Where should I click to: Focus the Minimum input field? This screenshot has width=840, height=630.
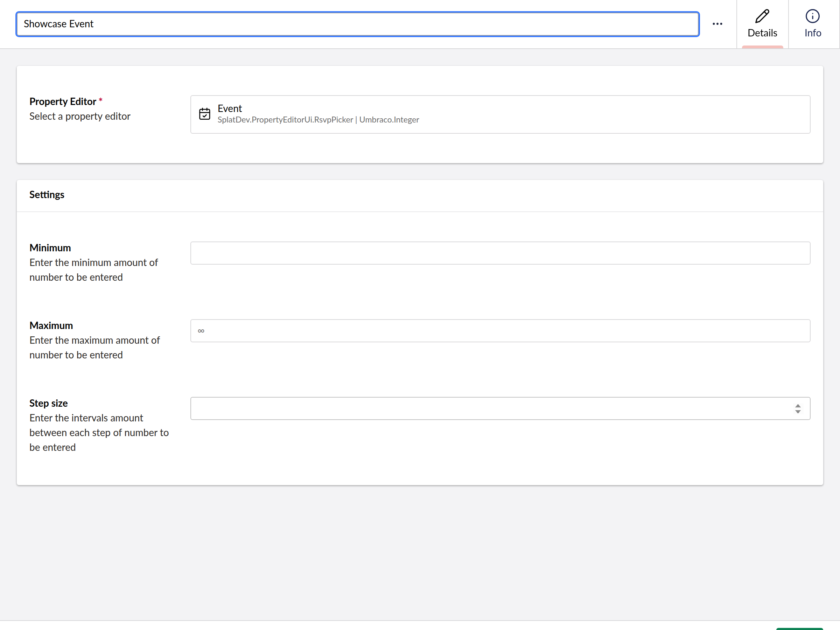click(x=500, y=253)
